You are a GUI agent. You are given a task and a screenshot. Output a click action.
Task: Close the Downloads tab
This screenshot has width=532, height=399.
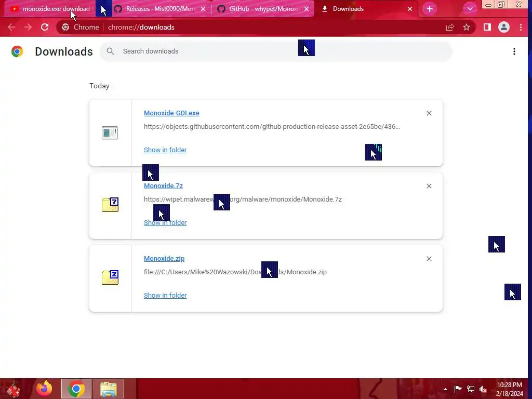point(410,9)
